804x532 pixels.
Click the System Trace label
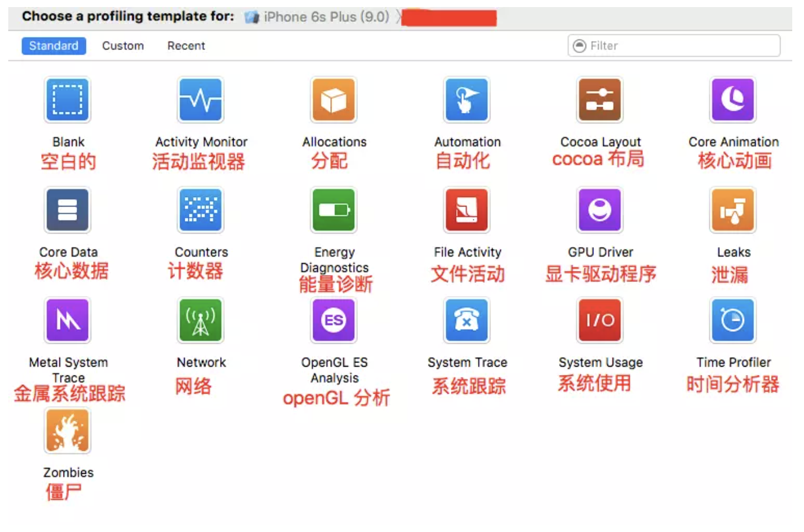(467, 362)
